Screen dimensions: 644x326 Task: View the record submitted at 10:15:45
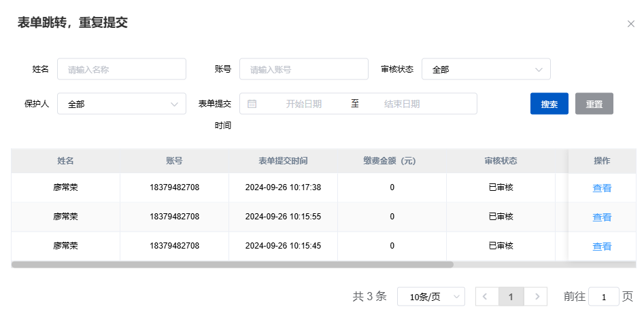602,247
